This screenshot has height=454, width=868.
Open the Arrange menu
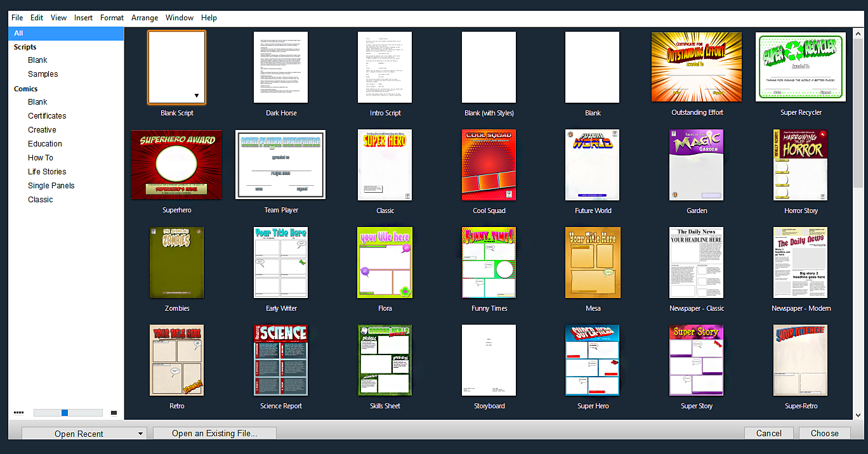point(145,18)
